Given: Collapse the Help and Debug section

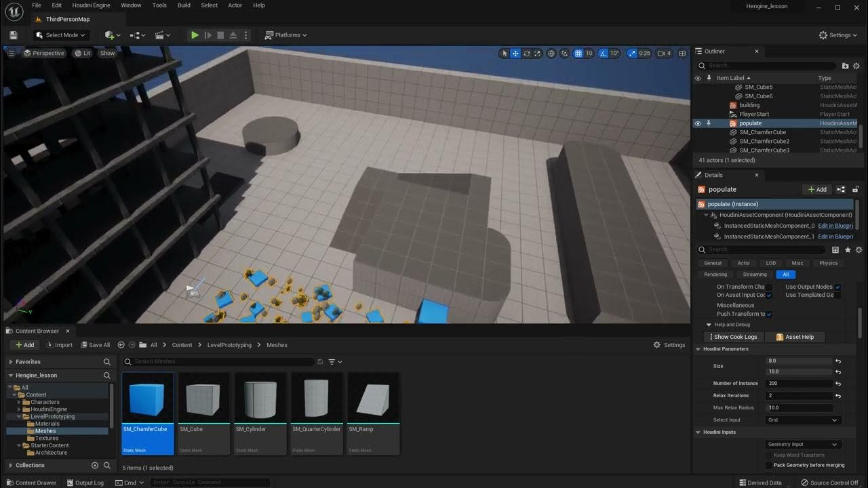Looking at the screenshot, I should 709,325.
